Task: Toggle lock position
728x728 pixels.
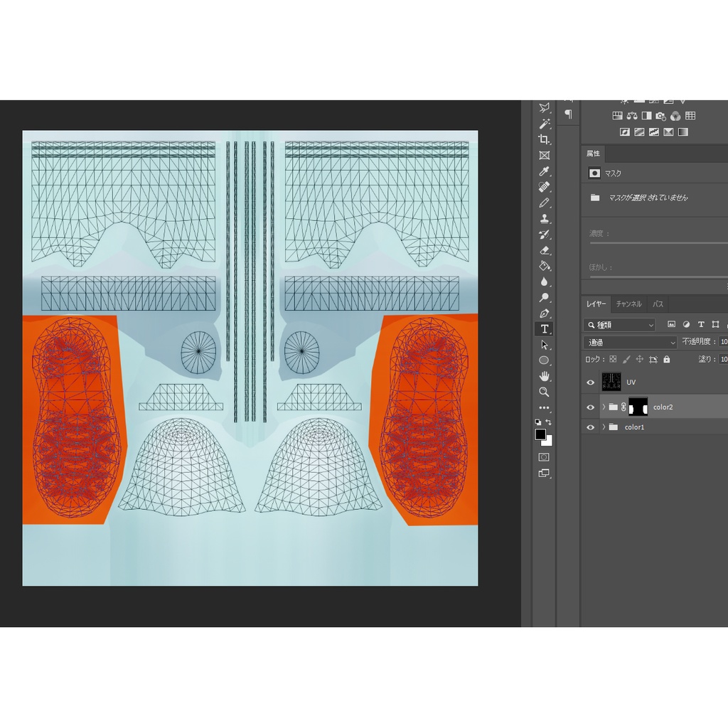Action: [639, 359]
